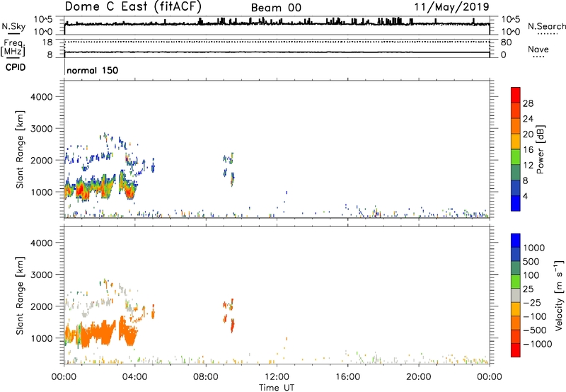Pick the light green velocity segment between 25 and 100

click(516, 282)
